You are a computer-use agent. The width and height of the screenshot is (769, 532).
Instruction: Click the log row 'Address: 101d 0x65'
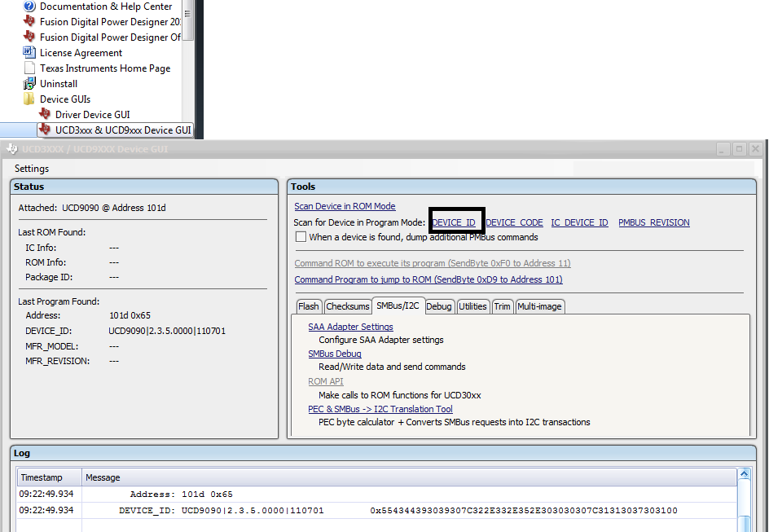point(377,495)
